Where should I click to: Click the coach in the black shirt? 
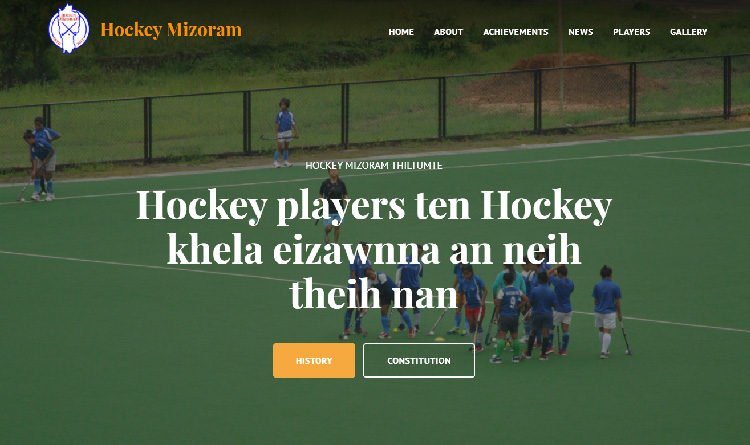pyautogui.click(x=333, y=205)
